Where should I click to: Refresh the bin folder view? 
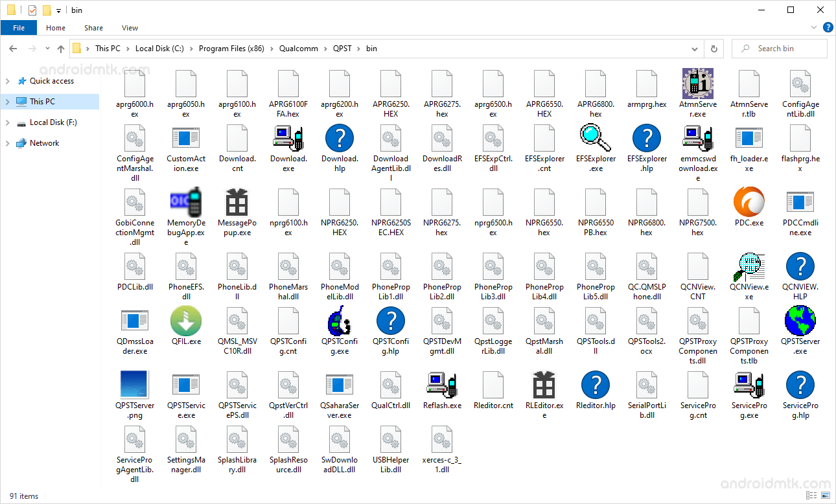pyautogui.click(x=714, y=49)
